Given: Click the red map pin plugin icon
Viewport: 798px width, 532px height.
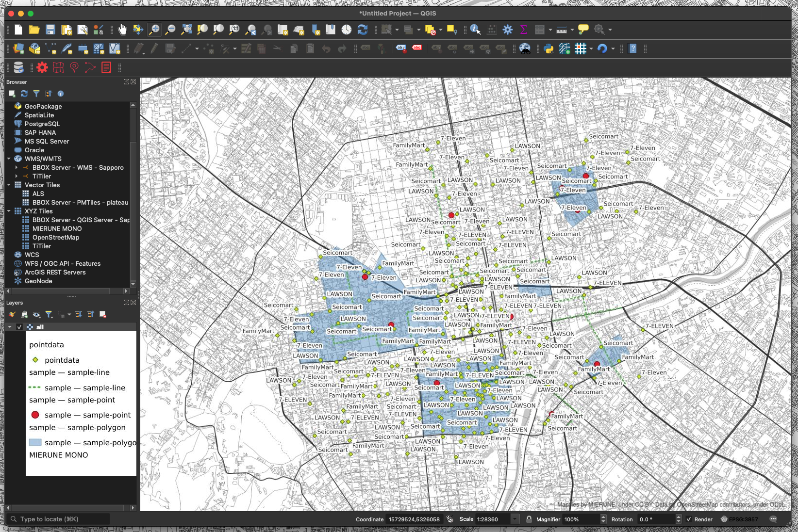Looking at the screenshot, I should click(x=74, y=67).
